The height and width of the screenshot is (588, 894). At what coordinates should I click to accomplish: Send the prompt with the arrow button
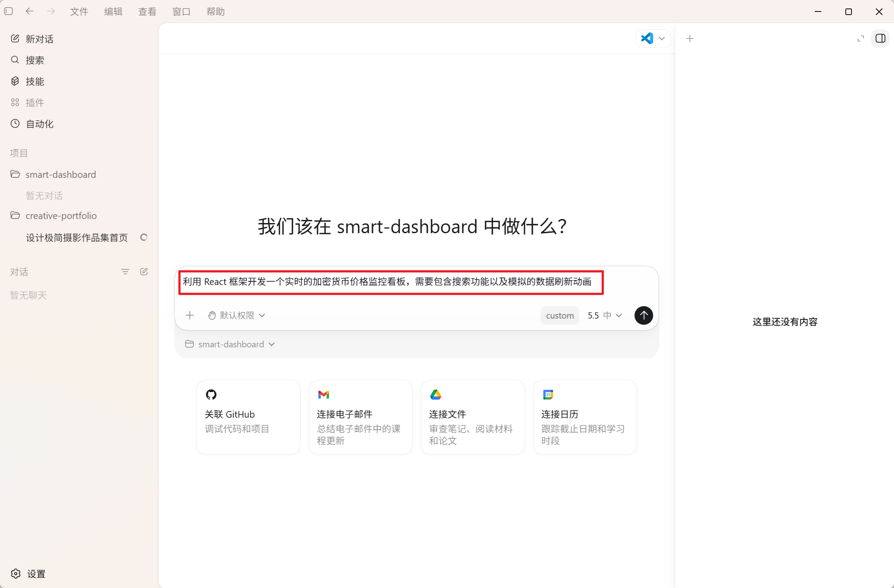click(644, 315)
